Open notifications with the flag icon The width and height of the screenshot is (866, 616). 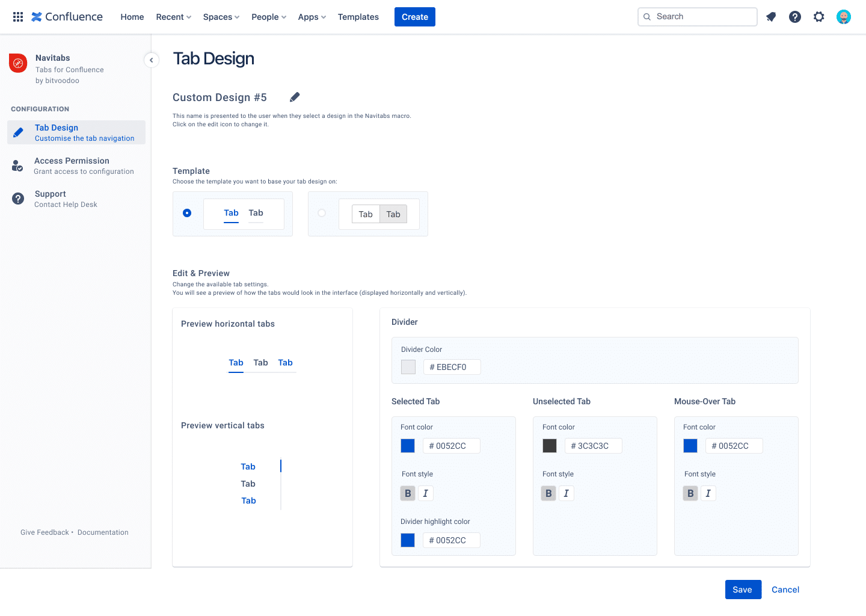[771, 16]
